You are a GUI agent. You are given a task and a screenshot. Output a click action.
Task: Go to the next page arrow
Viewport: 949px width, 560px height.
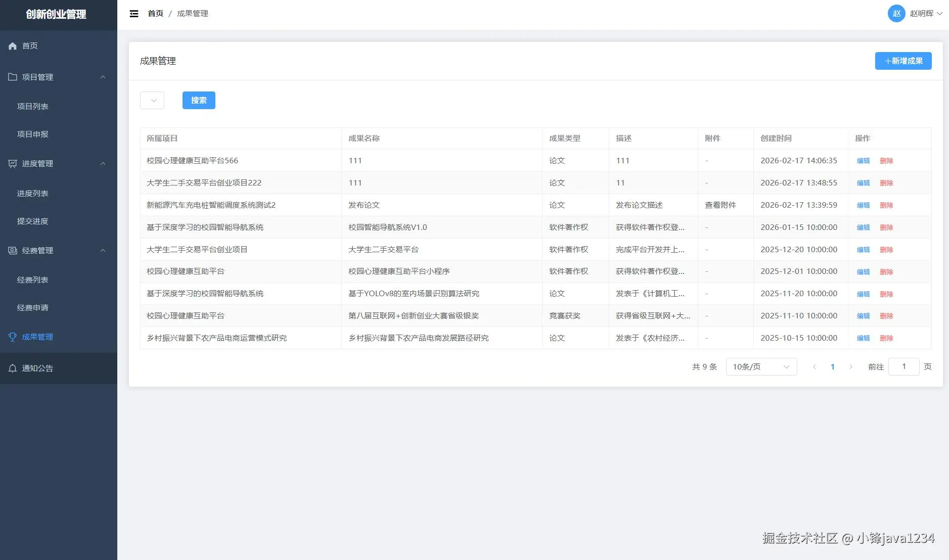pyautogui.click(x=851, y=367)
